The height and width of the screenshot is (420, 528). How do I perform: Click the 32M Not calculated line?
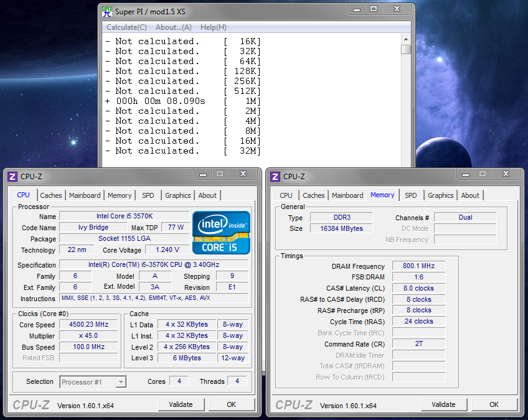tap(183, 151)
